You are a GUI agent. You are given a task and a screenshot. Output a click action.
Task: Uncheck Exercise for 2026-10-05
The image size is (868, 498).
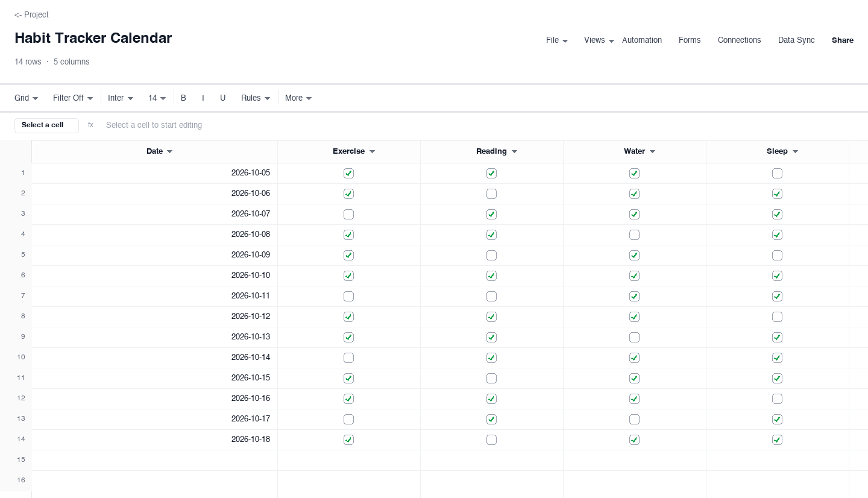[348, 174]
